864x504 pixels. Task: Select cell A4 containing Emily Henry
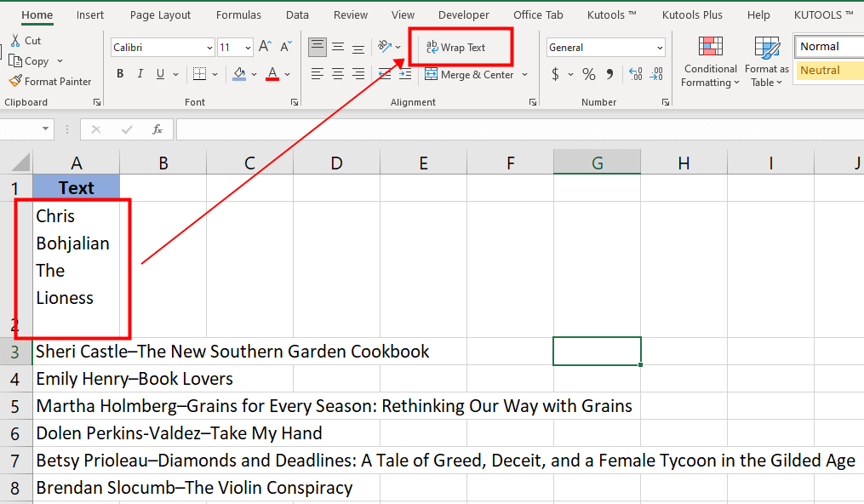[77, 379]
